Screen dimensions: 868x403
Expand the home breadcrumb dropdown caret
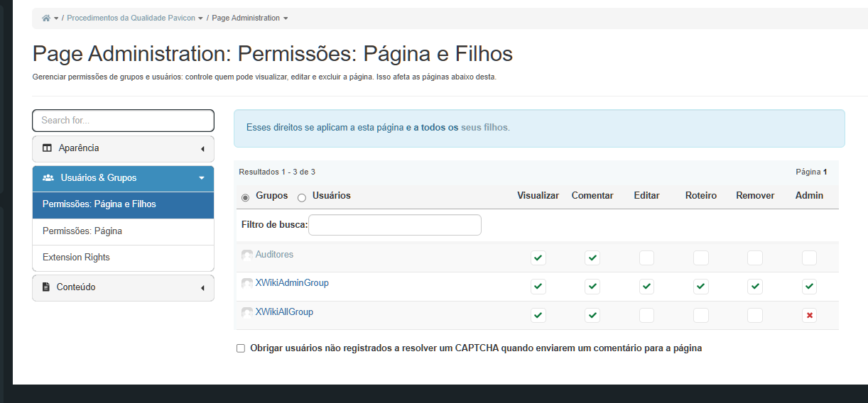tap(56, 18)
